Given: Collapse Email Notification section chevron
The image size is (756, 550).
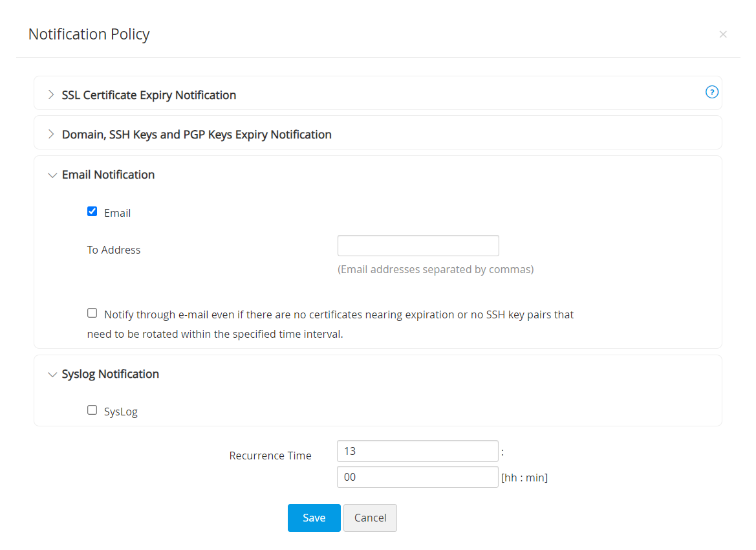Looking at the screenshot, I should point(52,175).
